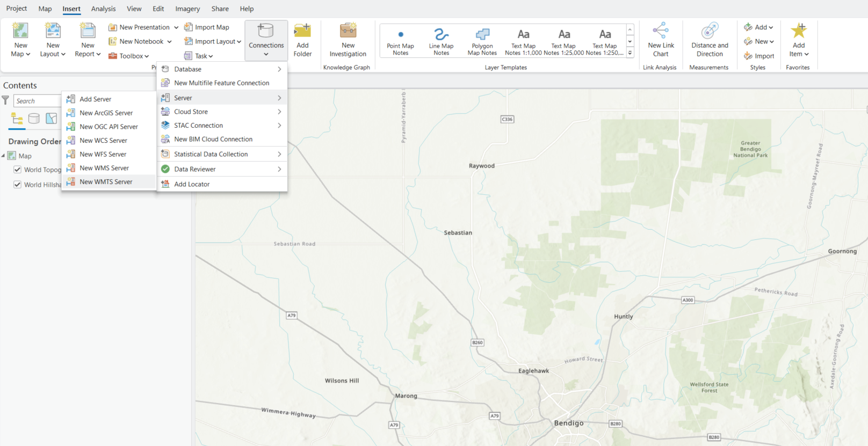Viewport: 868px width, 446px height.
Task: Toggle World Hillshade layer visibility checkbox
Action: click(17, 185)
